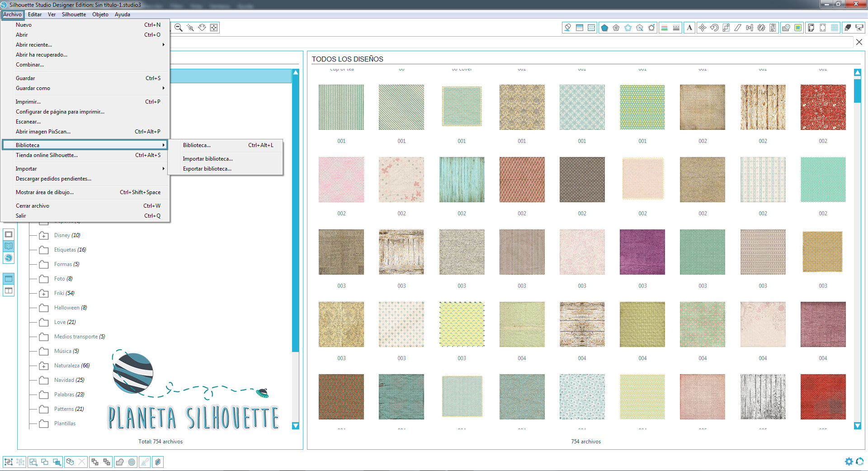Open the Nesting 'N' panel
Image resolution: width=868 pixels, height=471 pixels.
click(773, 28)
